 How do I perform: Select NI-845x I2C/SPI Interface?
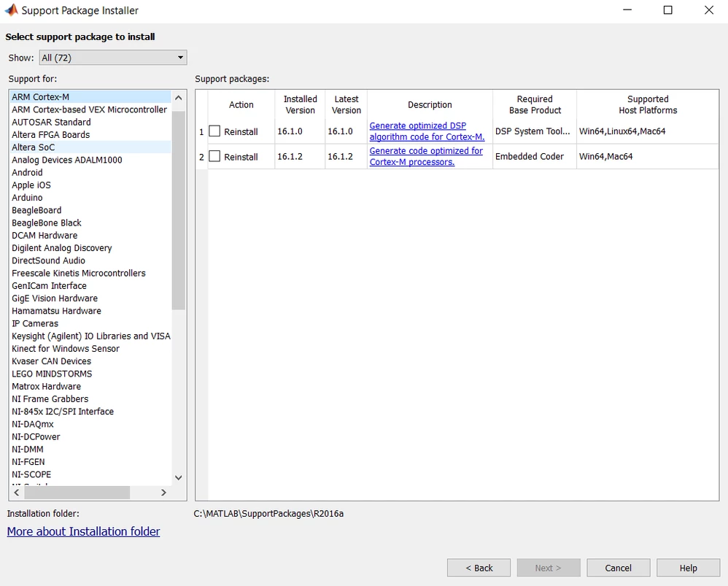point(90,411)
